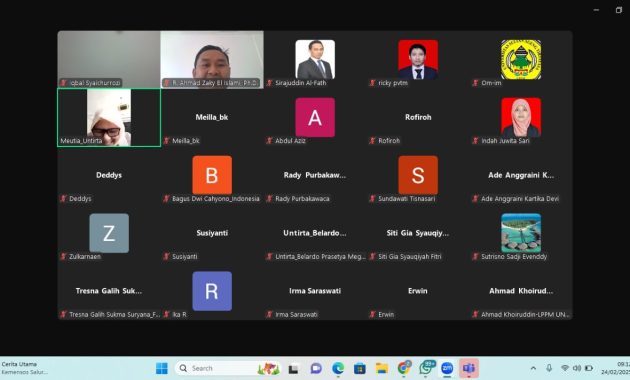Click Zulkarnaen's gray 'Z' avatar
Viewport: 630px width, 380px height.
click(x=109, y=233)
